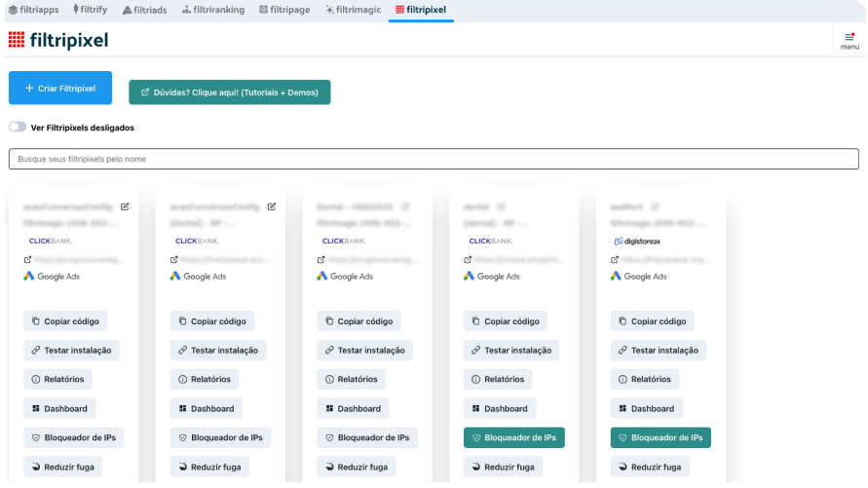The image size is (868, 488).
Task: Open Dashboard in third card
Action: pos(353,409)
